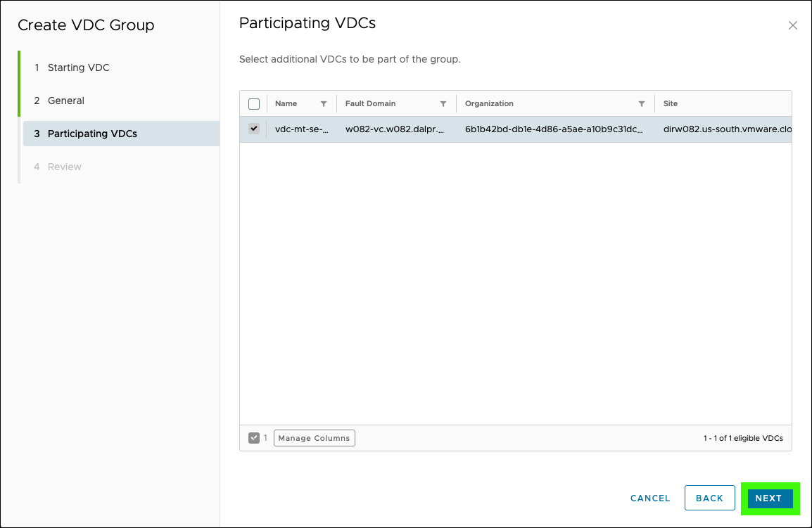Filter the Name column
Screen dimensions: 812x528
(x=324, y=104)
